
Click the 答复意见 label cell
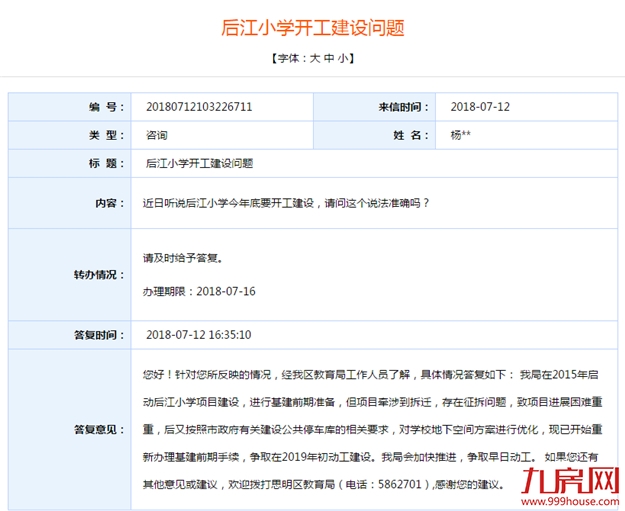point(70,430)
